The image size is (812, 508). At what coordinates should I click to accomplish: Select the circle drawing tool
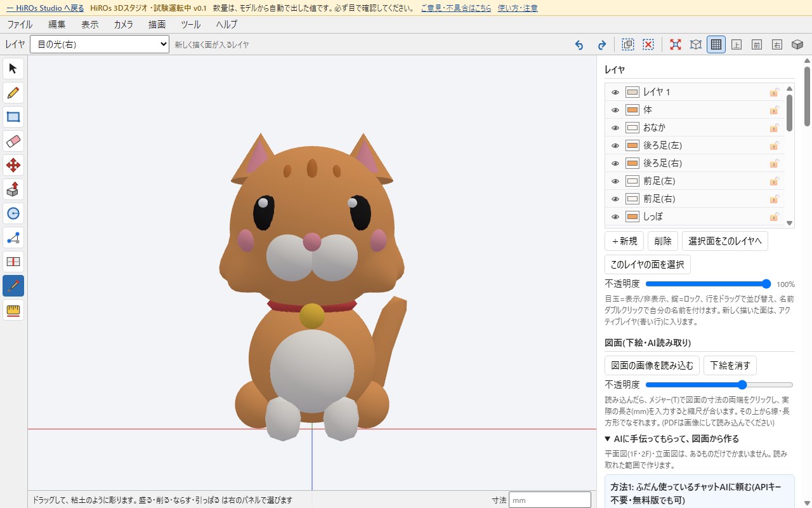(x=13, y=213)
